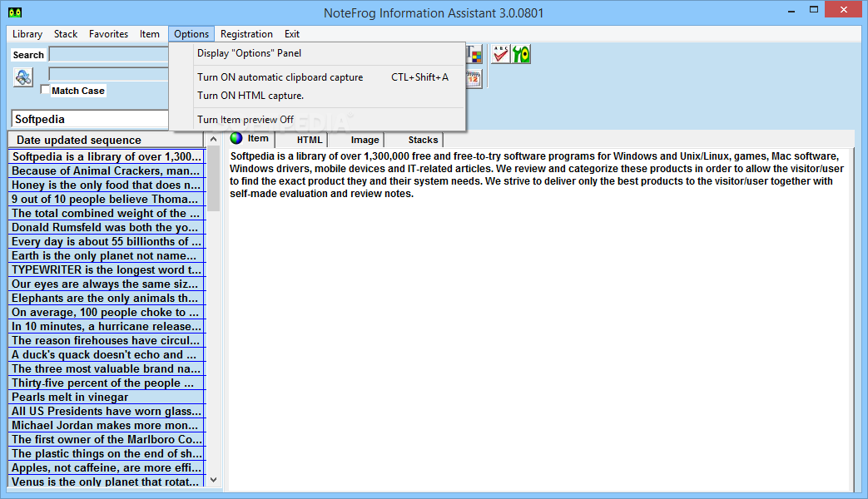Select item "Every day is about 55 billionths of ..."

107,242
